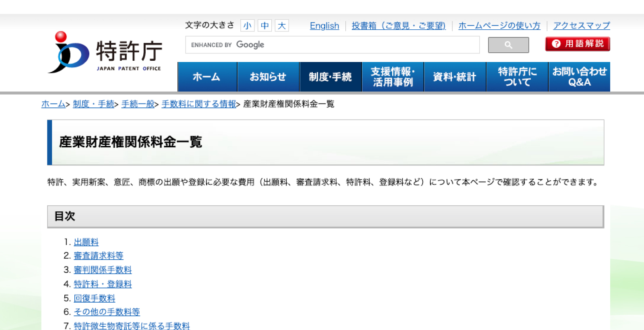Click 手数料に関する情報 breadcrumb link

point(199,104)
